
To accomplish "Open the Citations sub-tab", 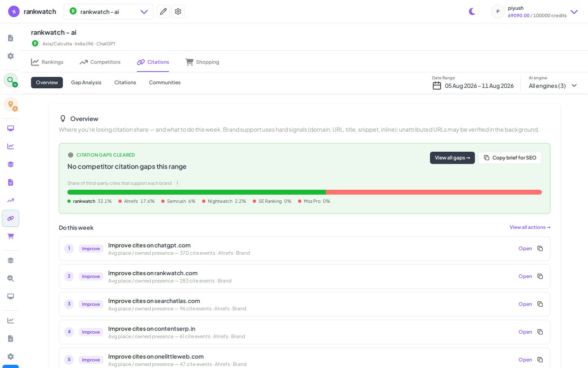I will 125,83.
